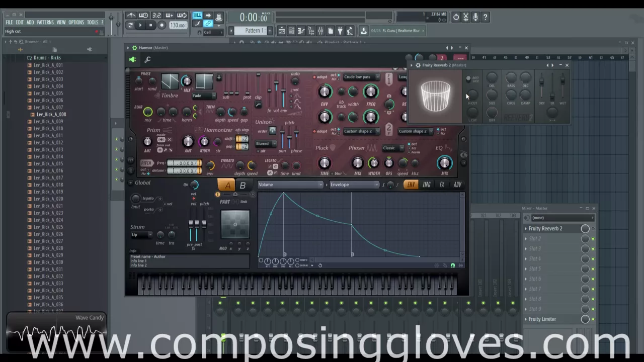Click the green plug icon in Harmor's header
The width and height of the screenshot is (644, 362).
tap(132, 60)
